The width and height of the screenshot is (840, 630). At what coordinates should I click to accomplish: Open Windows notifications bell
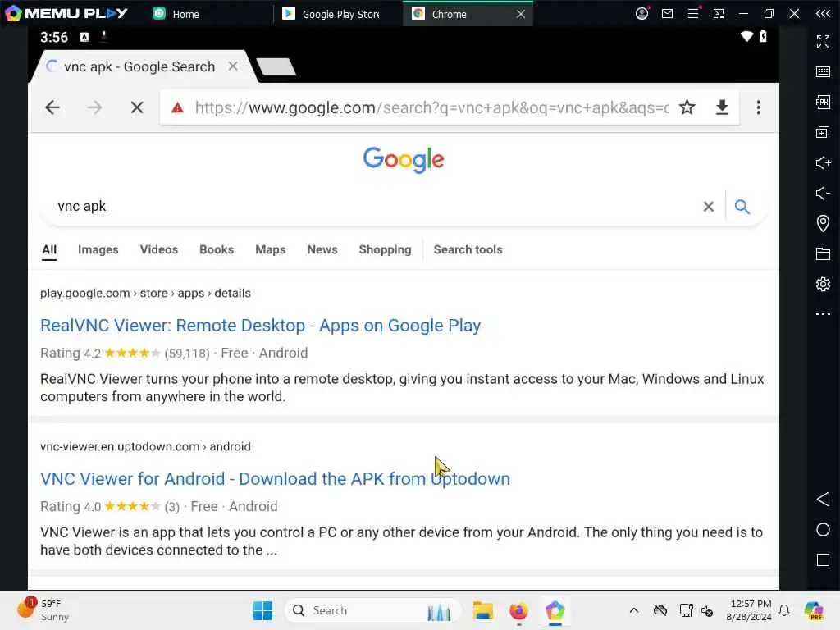coord(784,610)
